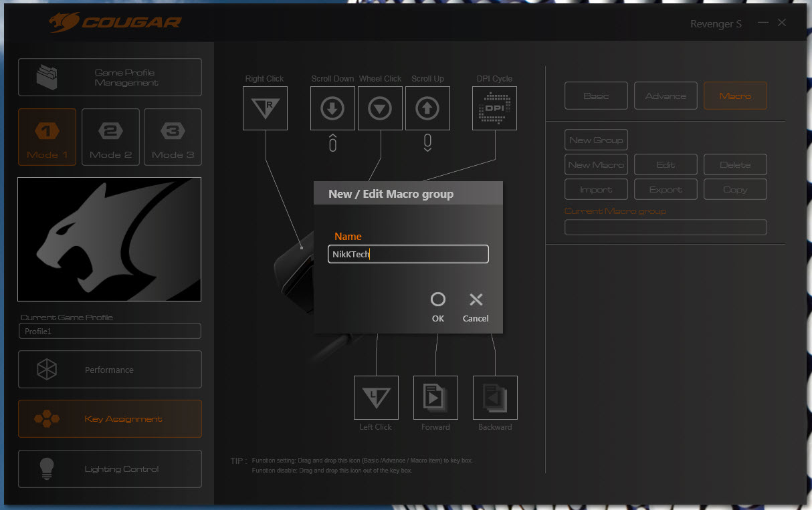Switch to the Advance tab
Viewport: 812px width, 510px height.
click(x=666, y=96)
